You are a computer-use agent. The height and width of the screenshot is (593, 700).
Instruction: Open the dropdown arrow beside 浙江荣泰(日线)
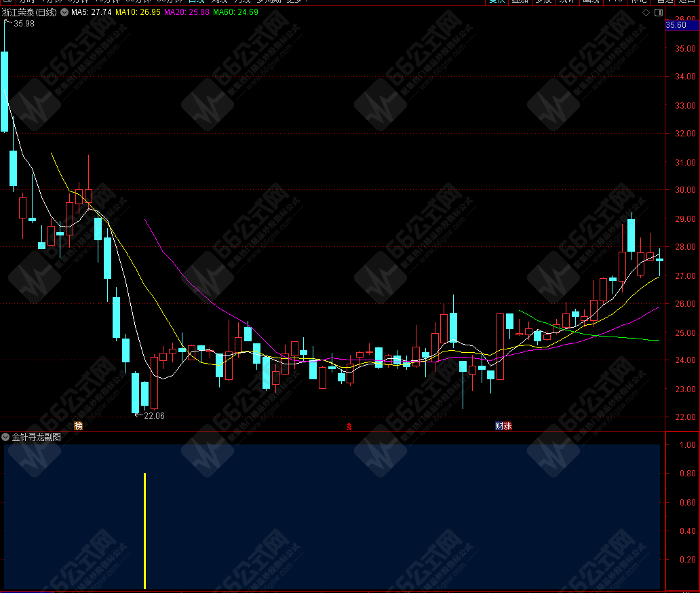point(64,12)
